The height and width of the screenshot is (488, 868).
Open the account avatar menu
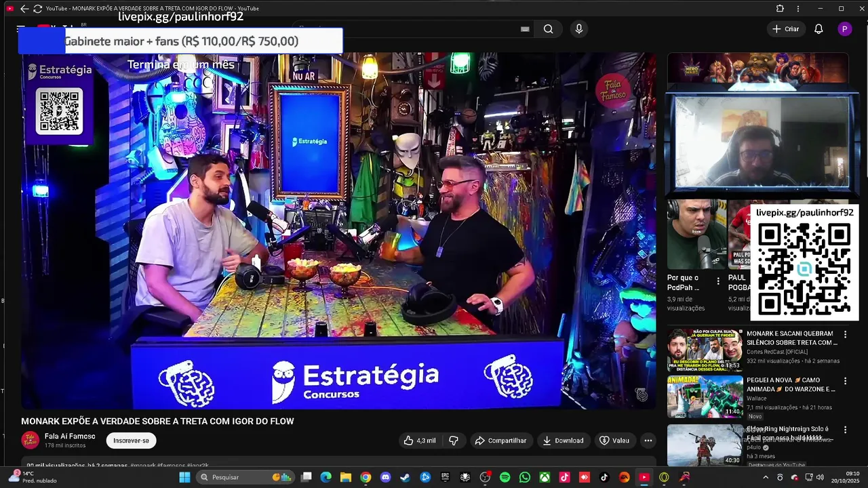point(844,29)
